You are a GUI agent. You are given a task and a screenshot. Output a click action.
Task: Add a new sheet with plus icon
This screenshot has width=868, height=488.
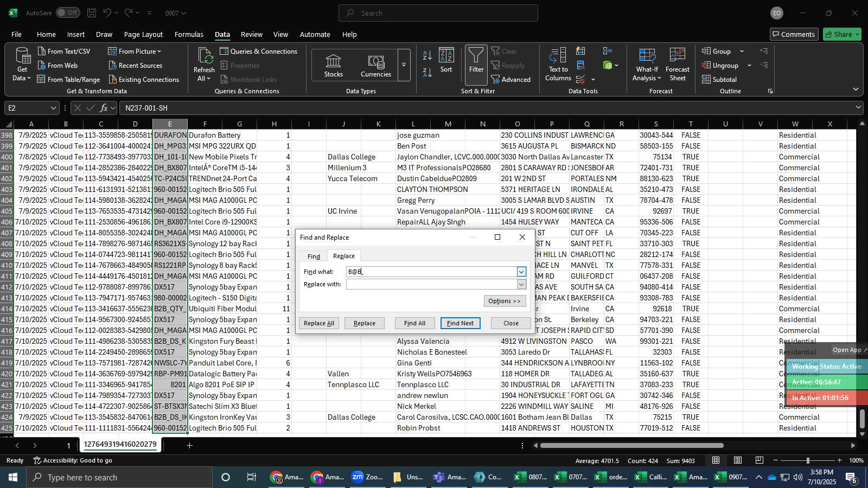pos(189,446)
